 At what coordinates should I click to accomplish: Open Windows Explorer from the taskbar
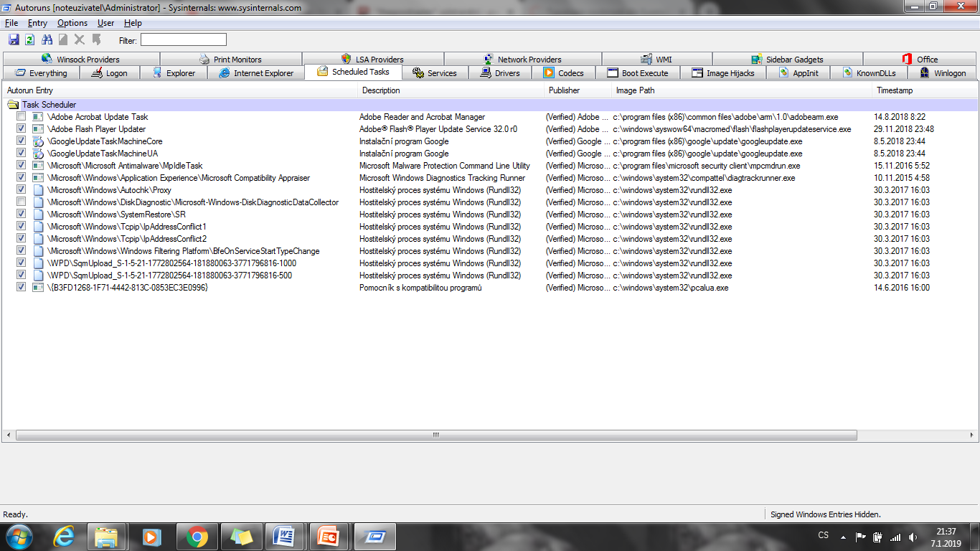tap(107, 537)
